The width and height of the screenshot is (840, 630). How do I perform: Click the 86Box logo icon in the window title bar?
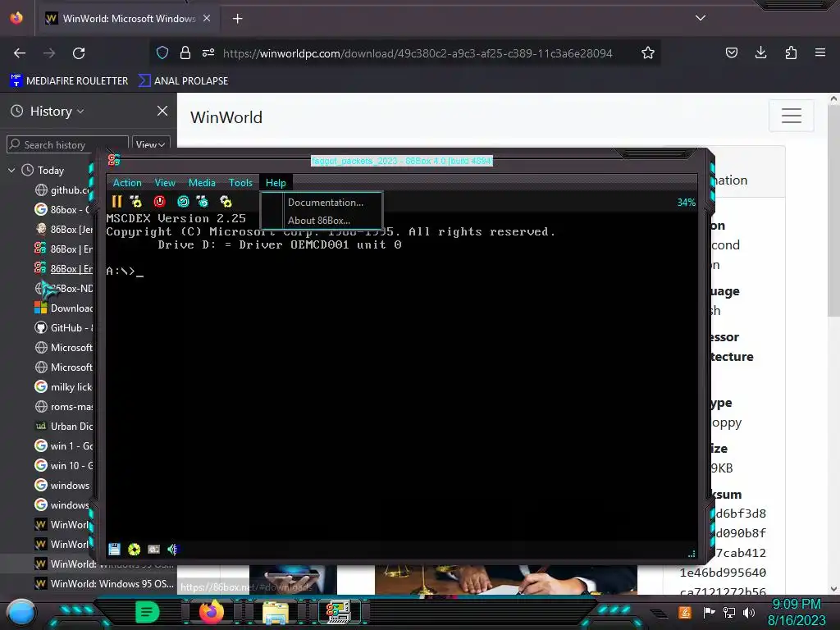114,160
